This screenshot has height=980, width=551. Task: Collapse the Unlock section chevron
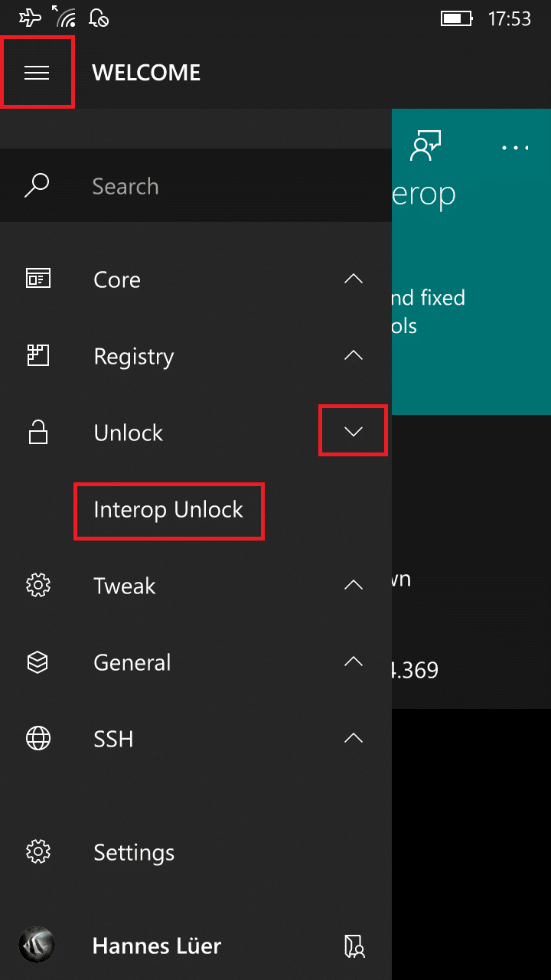[353, 431]
